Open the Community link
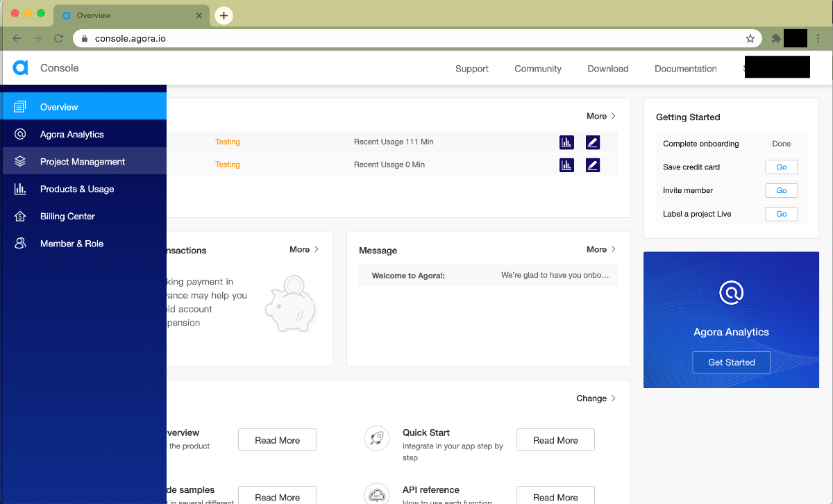Image resolution: width=833 pixels, height=504 pixels. pos(538,69)
